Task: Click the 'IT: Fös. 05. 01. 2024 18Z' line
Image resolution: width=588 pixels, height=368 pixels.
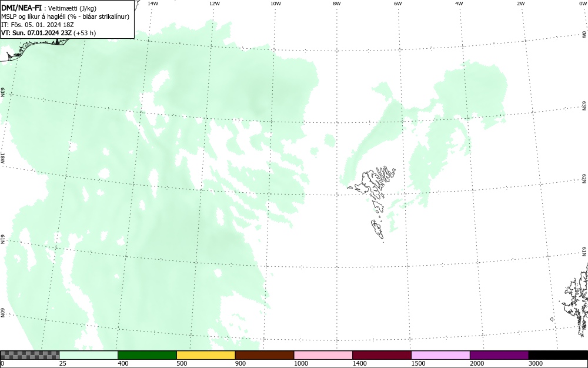Action: click(x=38, y=25)
